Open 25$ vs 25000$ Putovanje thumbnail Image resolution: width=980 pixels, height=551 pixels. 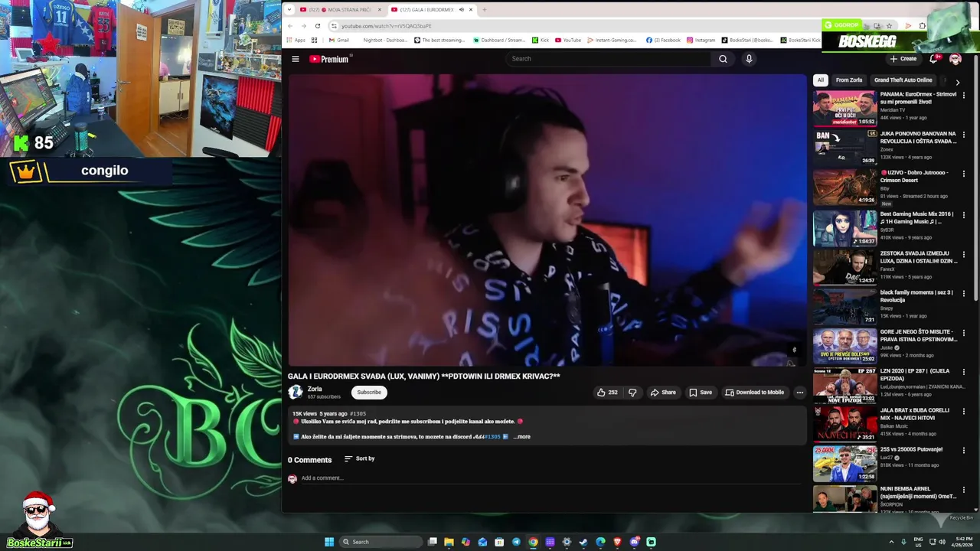(x=844, y=463)
